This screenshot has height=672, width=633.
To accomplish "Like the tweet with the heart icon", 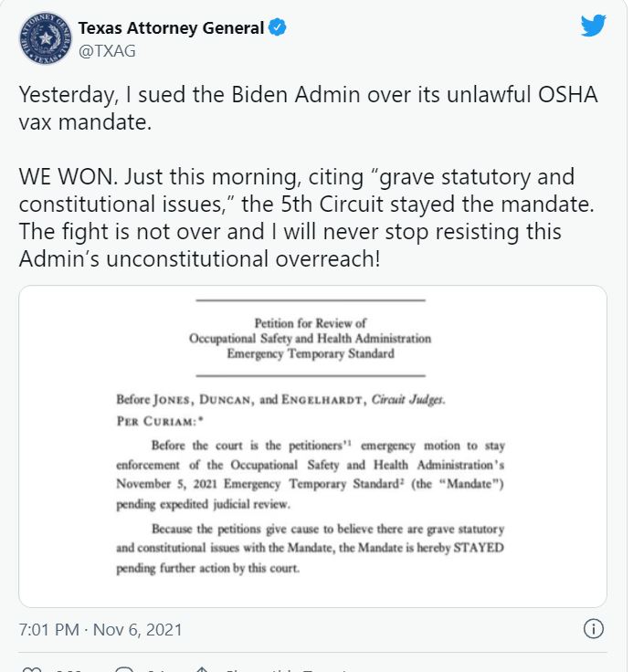I will 31,669.
